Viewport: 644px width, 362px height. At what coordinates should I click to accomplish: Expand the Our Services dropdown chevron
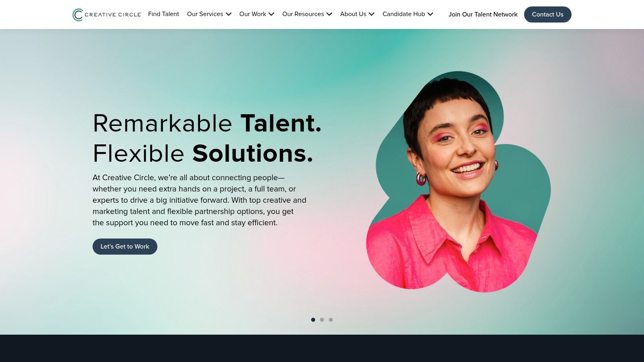229,14
